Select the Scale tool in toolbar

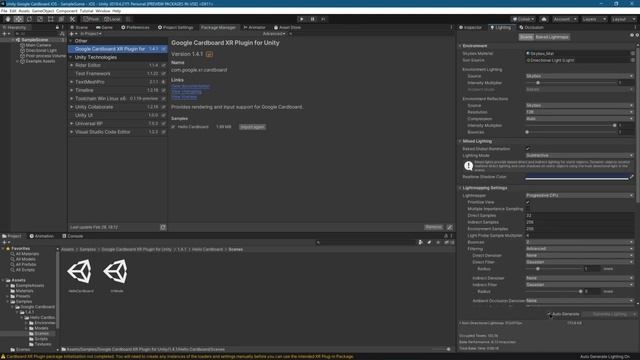click(x=40, y=19)
